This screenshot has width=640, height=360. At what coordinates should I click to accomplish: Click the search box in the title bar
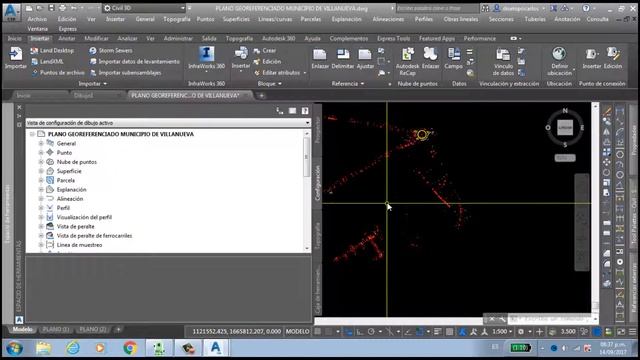(438, 8)
